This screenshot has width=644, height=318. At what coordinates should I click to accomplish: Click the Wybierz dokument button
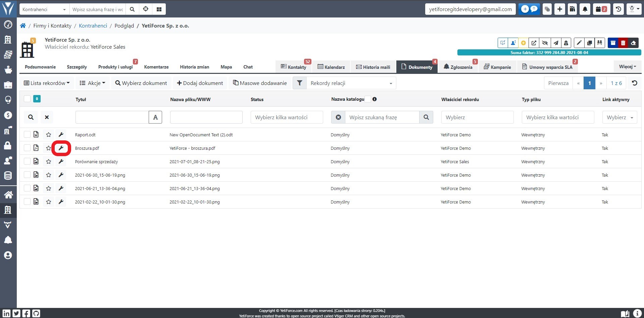[x=141, y=83]
